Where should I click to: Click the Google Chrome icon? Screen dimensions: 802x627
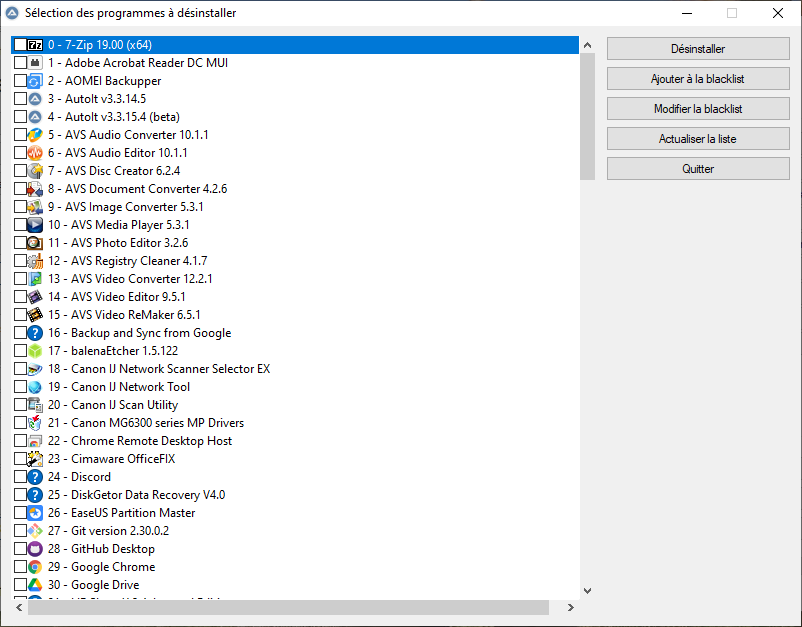(35, 567)
